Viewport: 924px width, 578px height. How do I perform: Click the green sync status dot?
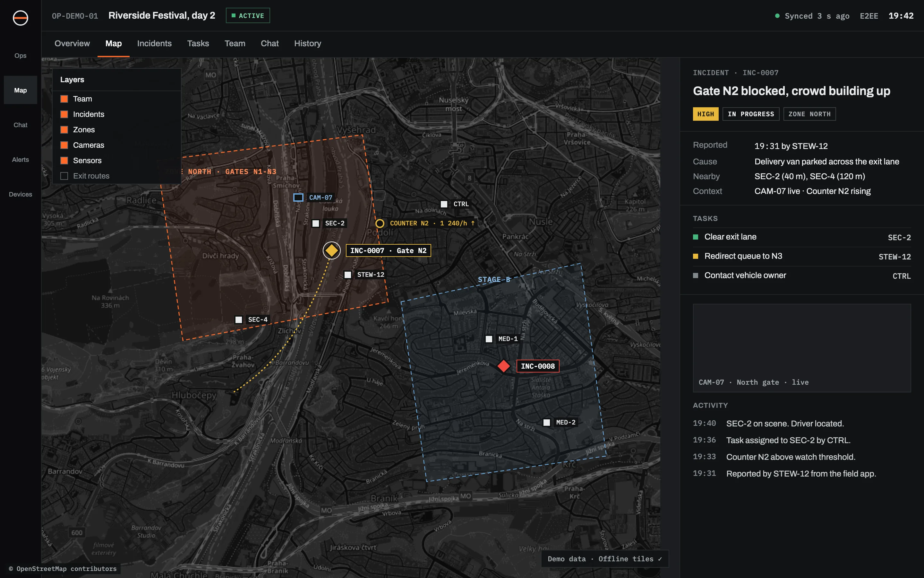click(x=777, y=16)
